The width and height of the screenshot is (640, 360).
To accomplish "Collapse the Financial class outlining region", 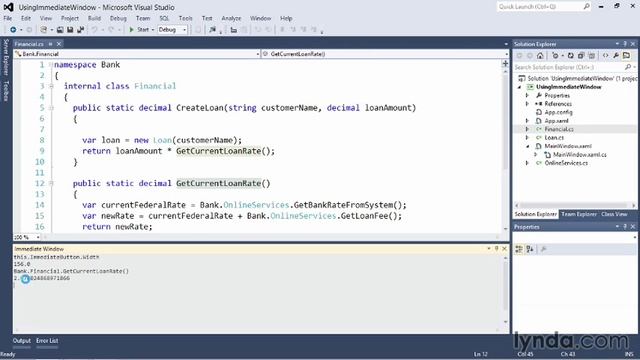I will click(x=51, y=86).
